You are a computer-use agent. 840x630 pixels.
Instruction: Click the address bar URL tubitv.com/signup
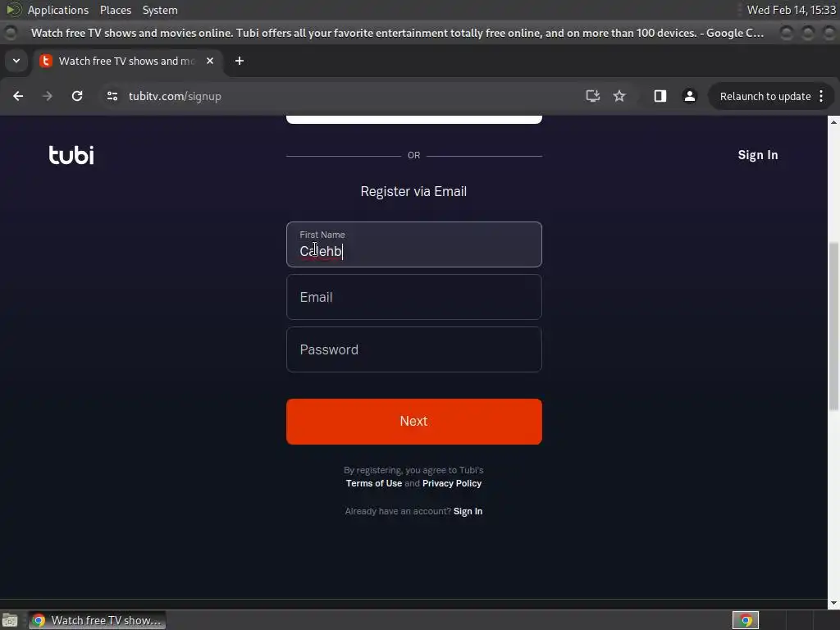pyautogui.click(x=175, y=96)
